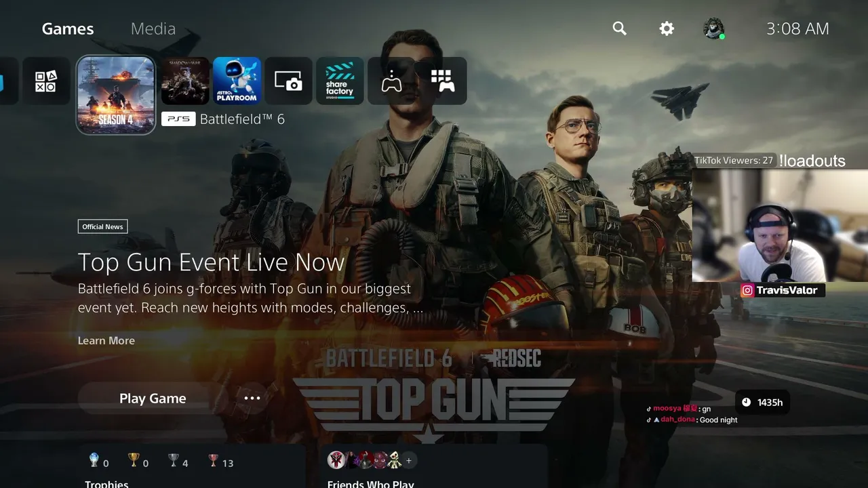Click the moosya chat message

[679, 409]
